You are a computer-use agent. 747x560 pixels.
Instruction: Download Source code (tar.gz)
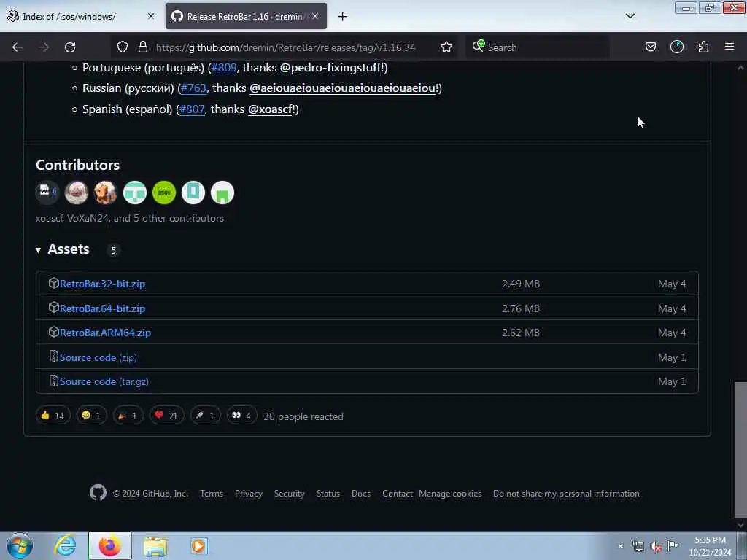point(104,382)
